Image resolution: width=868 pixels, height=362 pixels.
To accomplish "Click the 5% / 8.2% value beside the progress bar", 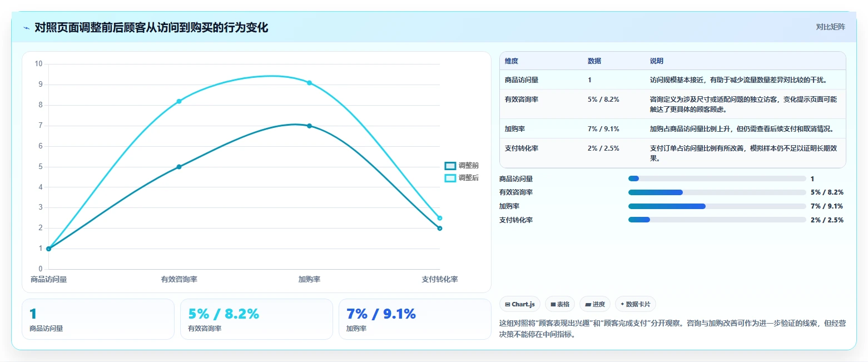I will point(827,192).
